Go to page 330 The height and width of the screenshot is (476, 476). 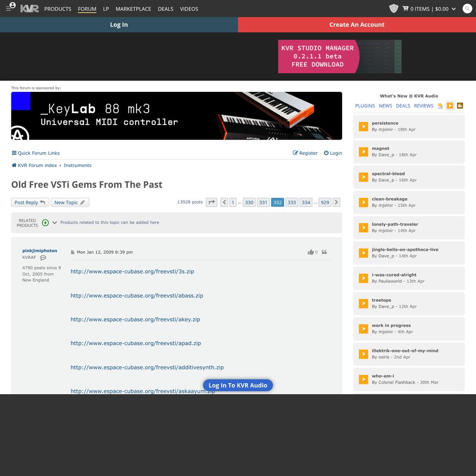[249, 202]
